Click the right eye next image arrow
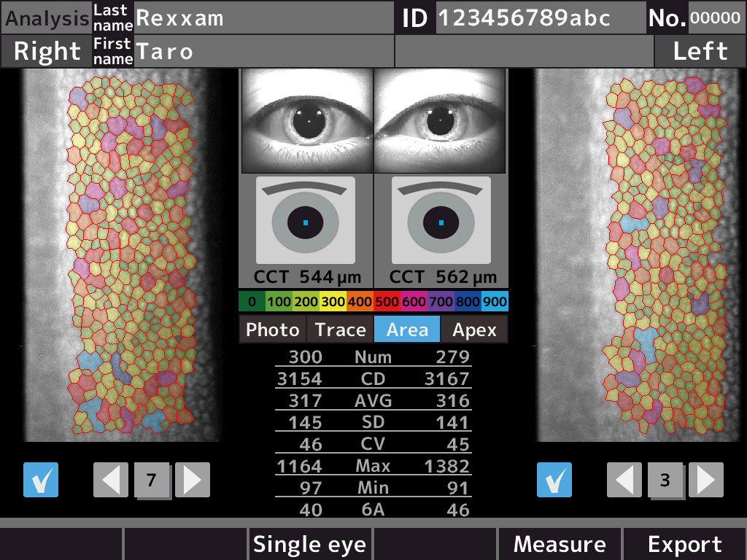This screenshot has height=560, width=747. [x=193, y=480]
